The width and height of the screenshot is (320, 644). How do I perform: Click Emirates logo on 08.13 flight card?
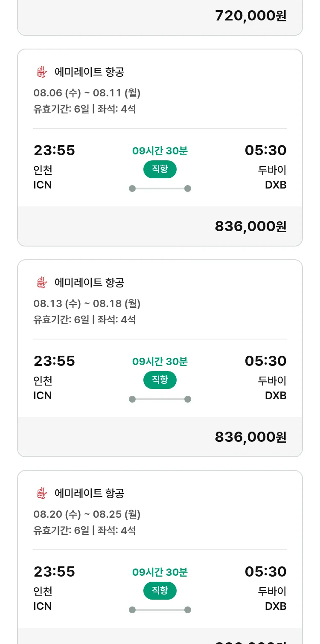point(41,282)
